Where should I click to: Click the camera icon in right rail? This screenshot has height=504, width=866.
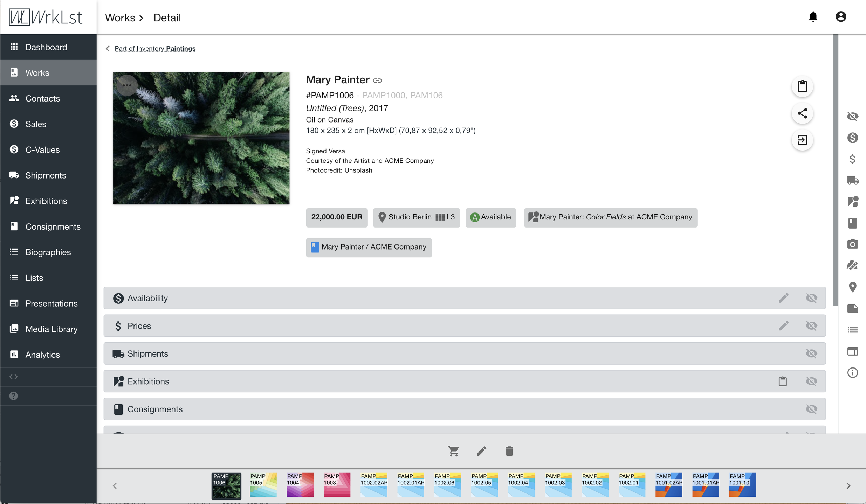pyautogui.click(x=852, y=244)
